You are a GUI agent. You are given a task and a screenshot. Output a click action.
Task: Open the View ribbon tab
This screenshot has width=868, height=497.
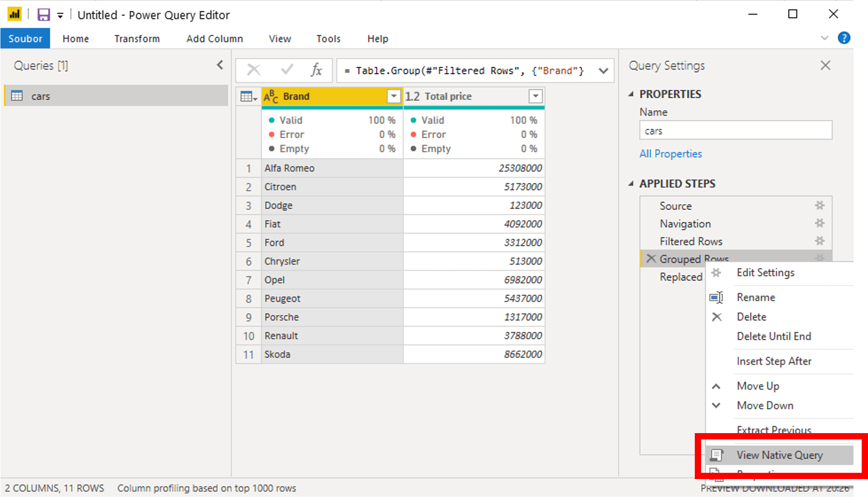(x=280, y=39)
